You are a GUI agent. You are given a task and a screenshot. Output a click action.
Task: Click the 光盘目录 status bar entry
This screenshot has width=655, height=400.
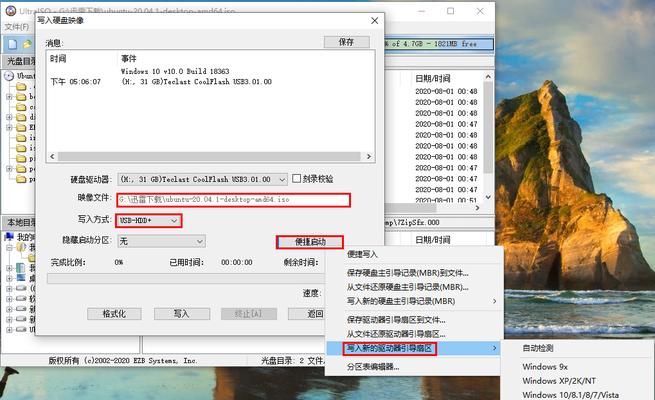click(292, 360)
